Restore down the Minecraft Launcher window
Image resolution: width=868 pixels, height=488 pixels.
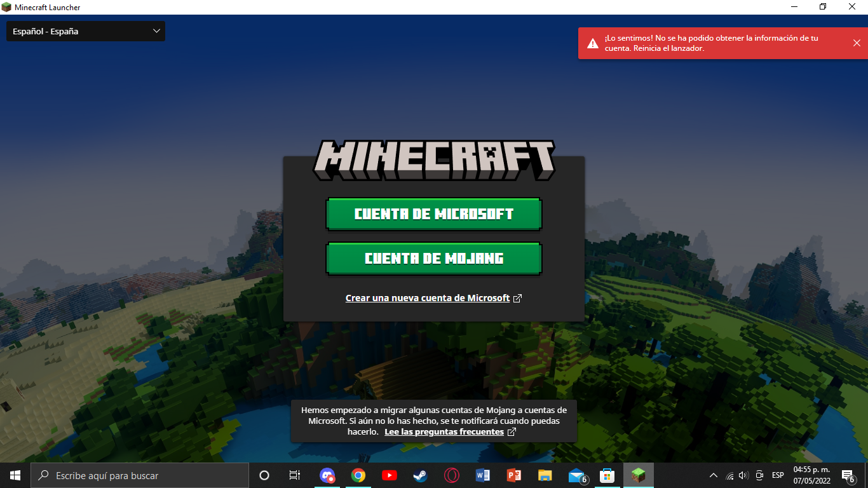(x=823, y=7)
